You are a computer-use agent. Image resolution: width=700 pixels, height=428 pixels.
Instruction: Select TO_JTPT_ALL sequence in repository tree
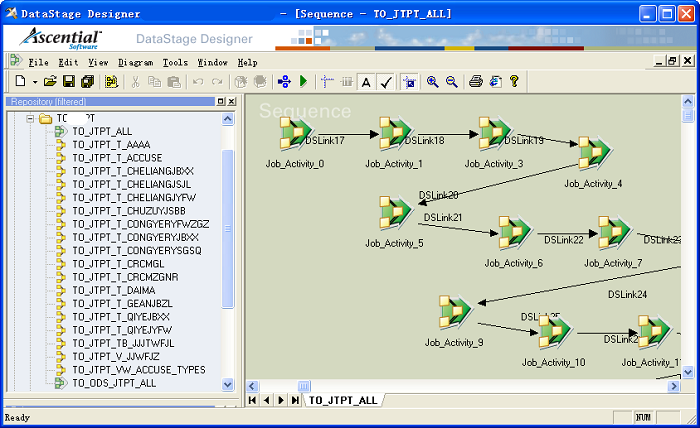point(102,132)
